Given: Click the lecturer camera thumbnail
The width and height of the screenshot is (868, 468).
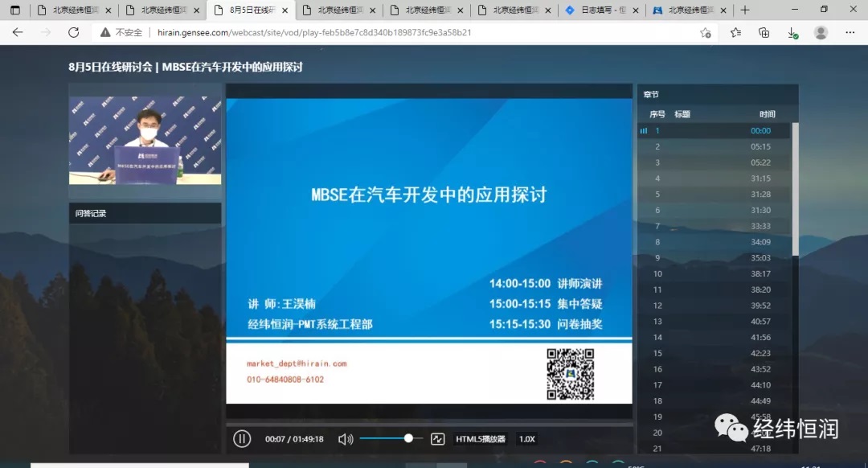Looking at the screenshot, I should click(x=145, y=140).
